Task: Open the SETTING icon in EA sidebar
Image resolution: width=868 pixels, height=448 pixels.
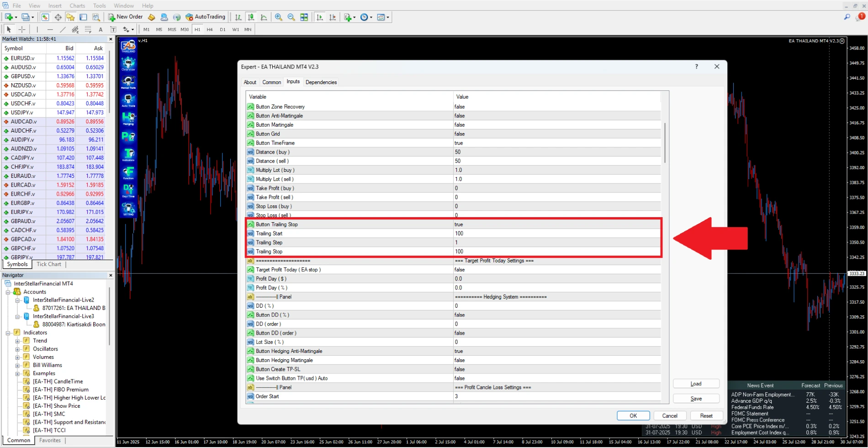Action: (128, 209)
